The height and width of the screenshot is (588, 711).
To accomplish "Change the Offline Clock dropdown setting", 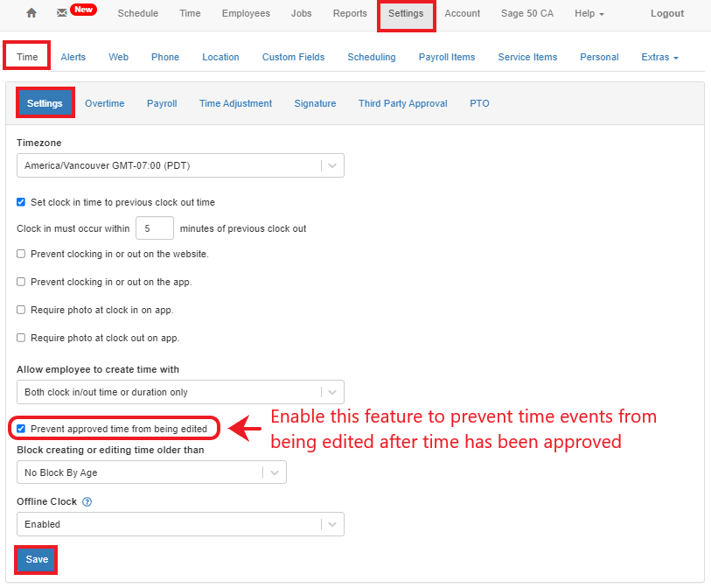I will 331,524.
